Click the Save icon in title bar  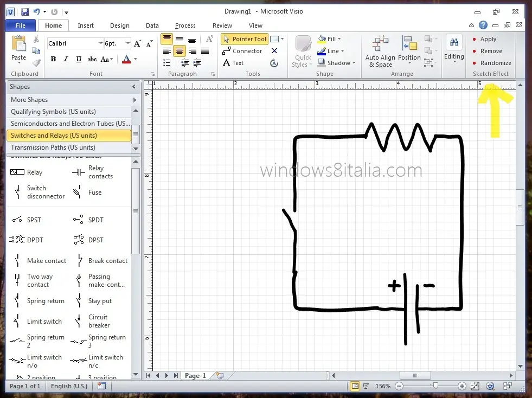click(x=25, y=12)
